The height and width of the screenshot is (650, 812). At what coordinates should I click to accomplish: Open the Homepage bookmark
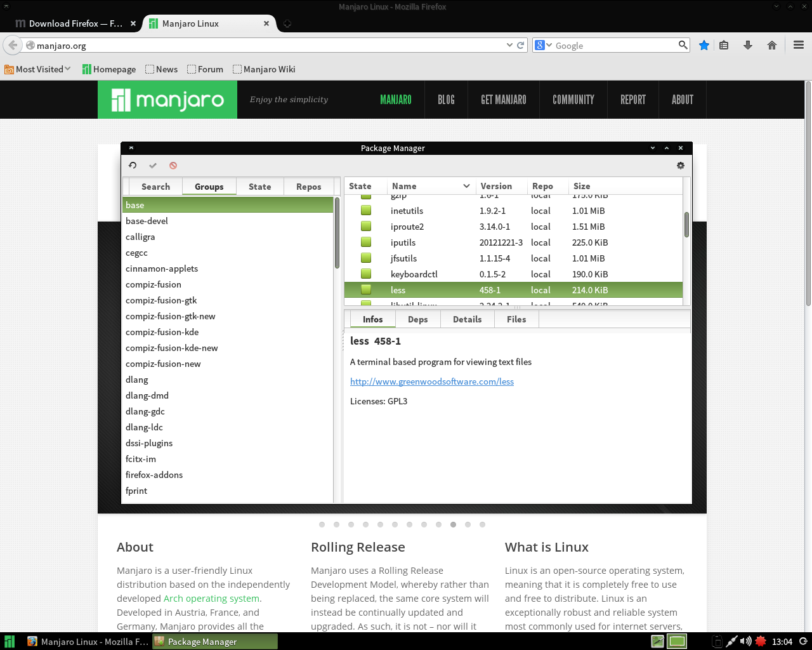tap(109, 69)
